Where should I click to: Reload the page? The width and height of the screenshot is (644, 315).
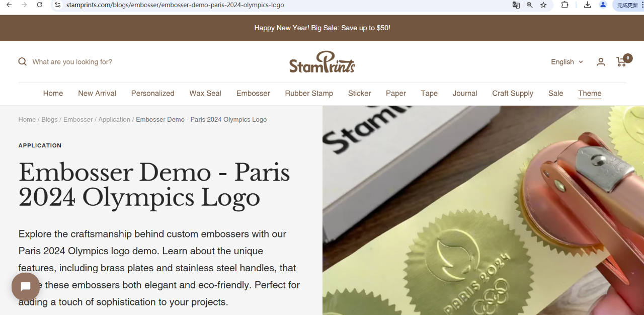[x=40, y=5]
